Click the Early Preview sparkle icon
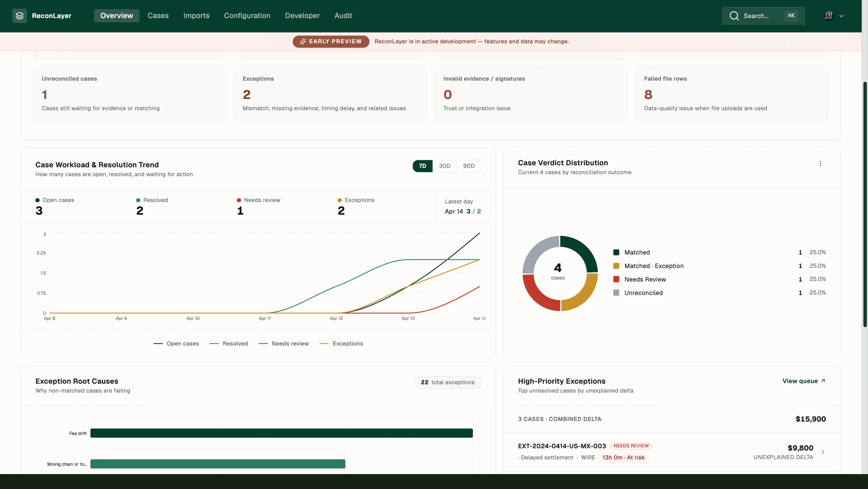Viewport: 868px width, 489px height. tap(303, 41)
